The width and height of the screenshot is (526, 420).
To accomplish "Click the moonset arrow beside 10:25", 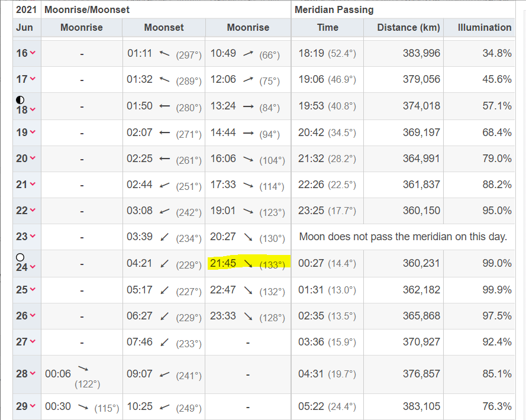I will (x=165, y=408).
